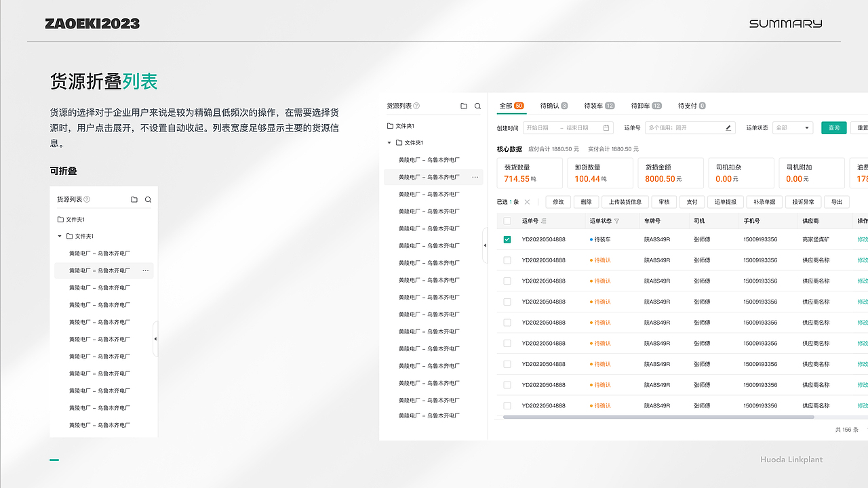Viewport: 868px width, 488px height.
Task: Click the blue-dot 待装车 status in the table
Action: [600, 239]
